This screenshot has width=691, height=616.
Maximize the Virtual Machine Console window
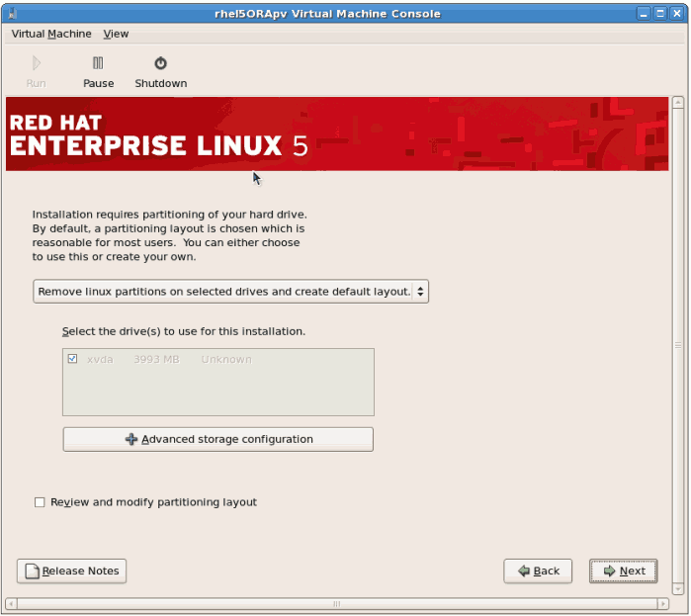661,14
